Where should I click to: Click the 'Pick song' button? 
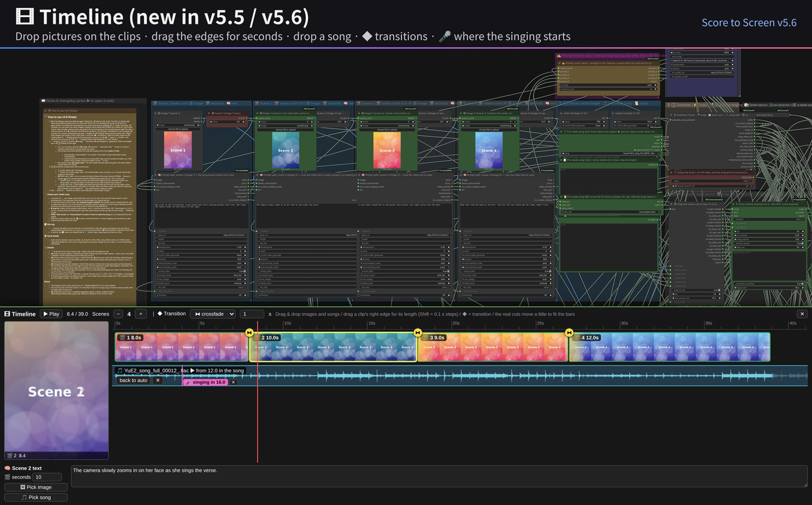36,497
